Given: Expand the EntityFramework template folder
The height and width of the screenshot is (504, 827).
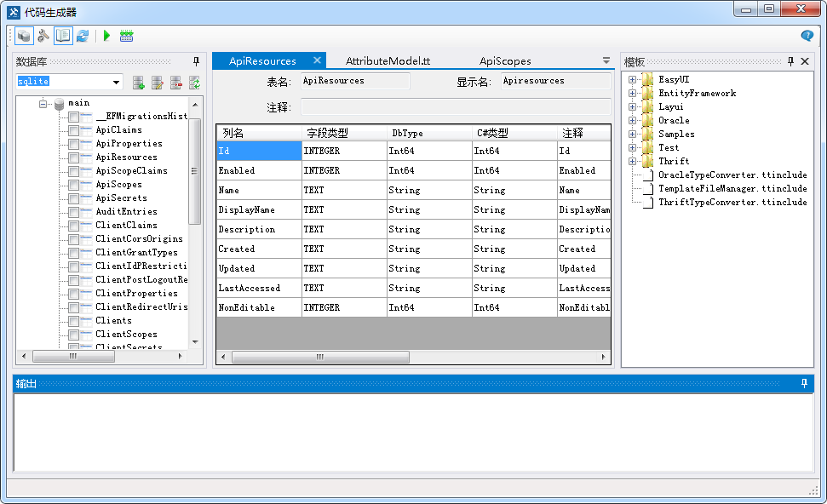Looking at the screenshot, I should 632,94.
